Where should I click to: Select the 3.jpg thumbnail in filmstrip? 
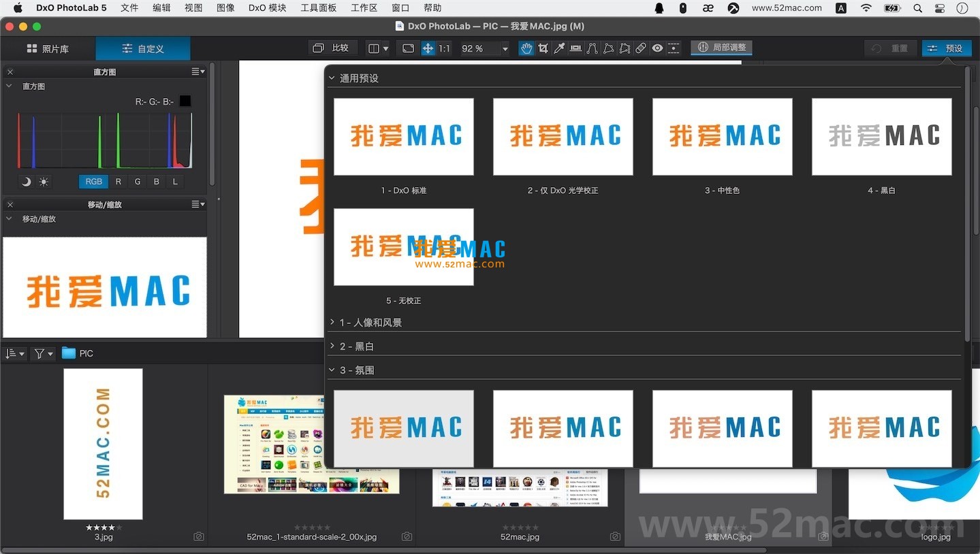103,444
